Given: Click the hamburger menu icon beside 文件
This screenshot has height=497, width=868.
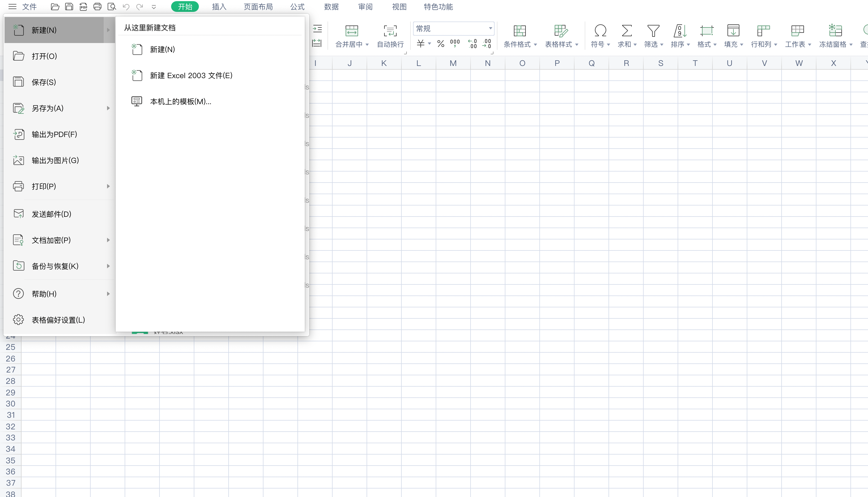Looking at the screenshot, I should pos(12,7).
